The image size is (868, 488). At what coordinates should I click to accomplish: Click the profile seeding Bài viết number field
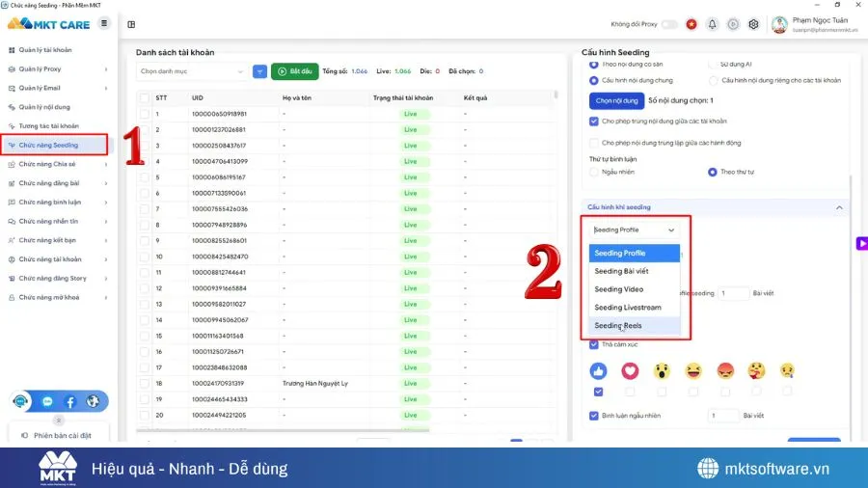pyautogui.click(x=733, y=293)
